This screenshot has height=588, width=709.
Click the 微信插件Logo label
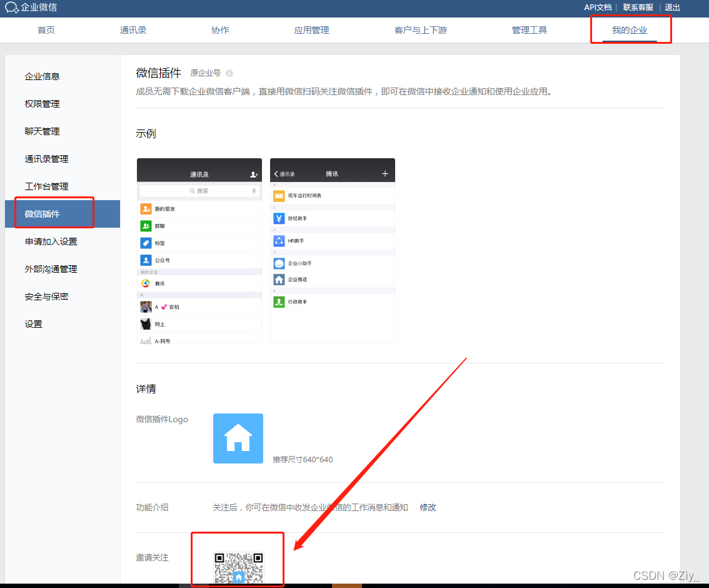(162, 420)
